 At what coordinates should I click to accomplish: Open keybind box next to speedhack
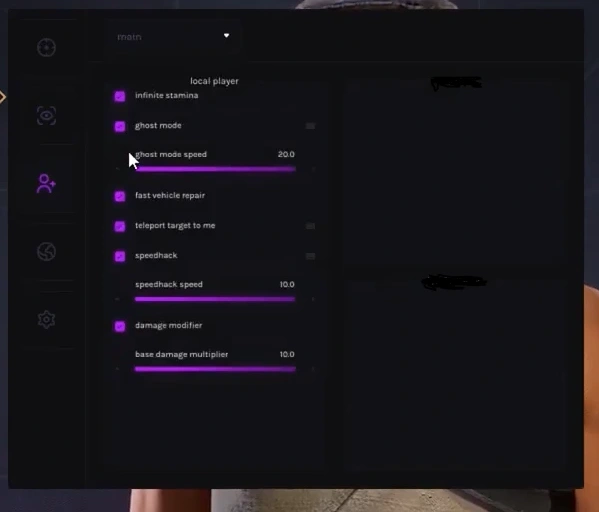tap(310, 256)
